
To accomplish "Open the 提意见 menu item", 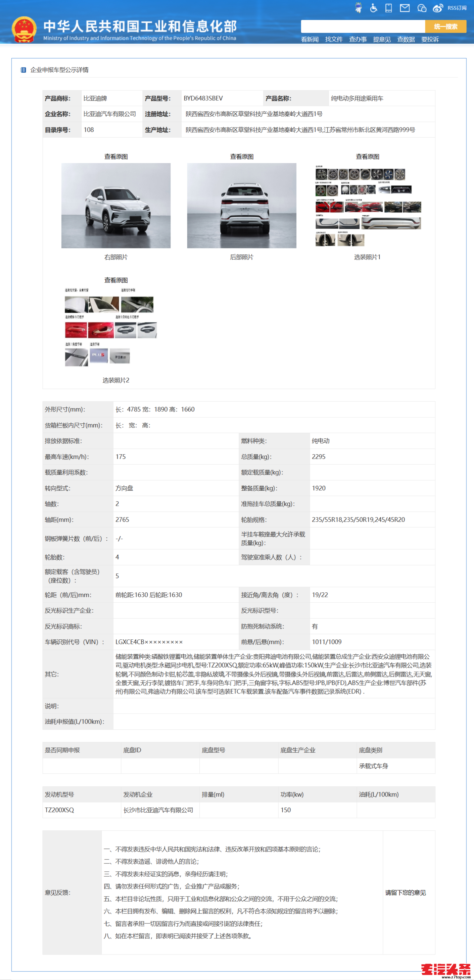I will click(x=382, y=39).
